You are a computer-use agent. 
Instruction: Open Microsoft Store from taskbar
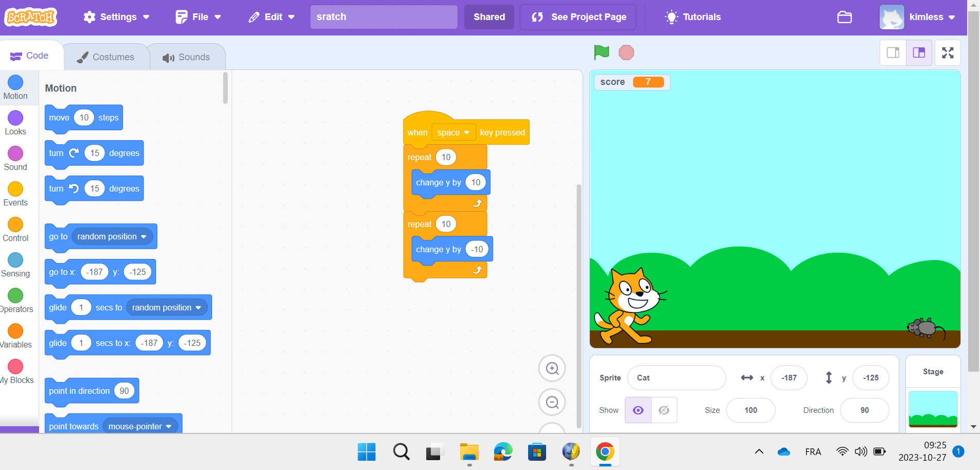coord(537,452)
